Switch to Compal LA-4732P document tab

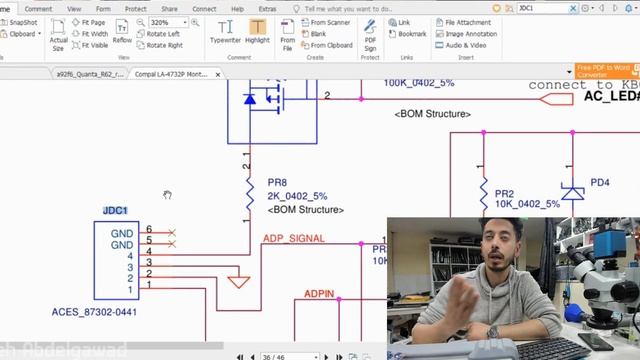coord(171,74)
